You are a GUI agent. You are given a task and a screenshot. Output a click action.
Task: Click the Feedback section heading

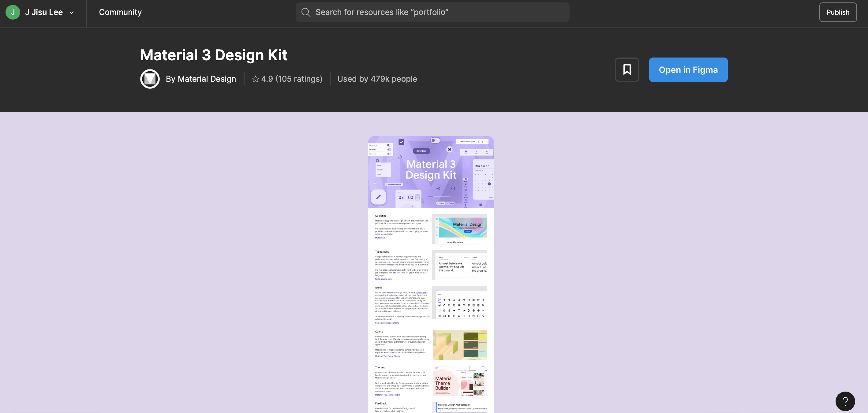[x=381, y=404]
